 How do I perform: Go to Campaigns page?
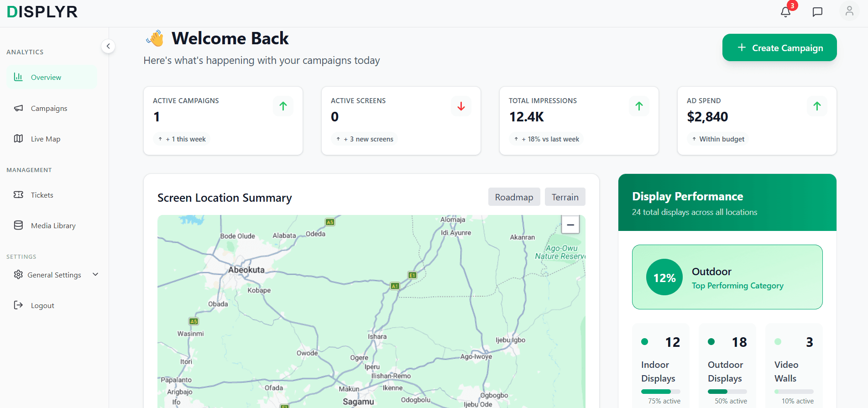point(49,109)
